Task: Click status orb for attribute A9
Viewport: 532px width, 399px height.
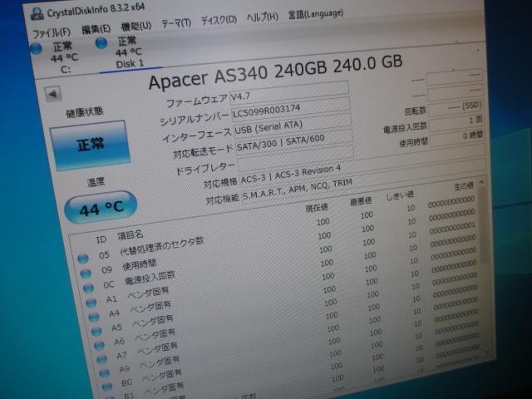Action: pos(105,372)
